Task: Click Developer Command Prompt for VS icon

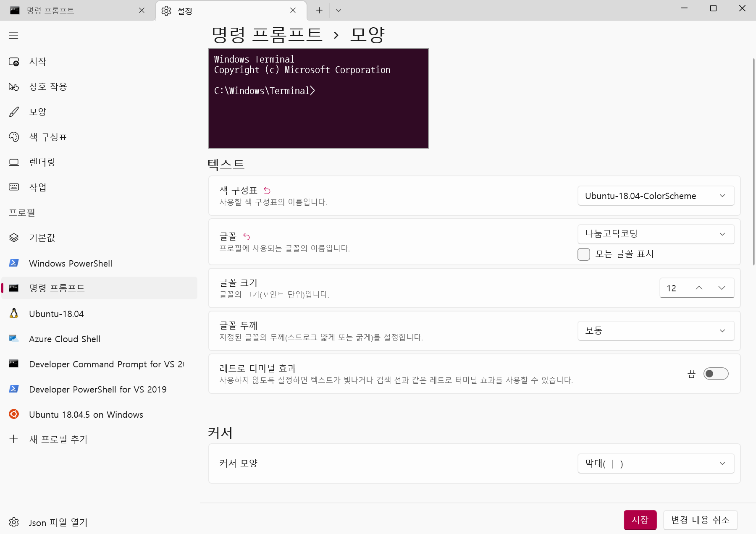Action: point(14,364)
